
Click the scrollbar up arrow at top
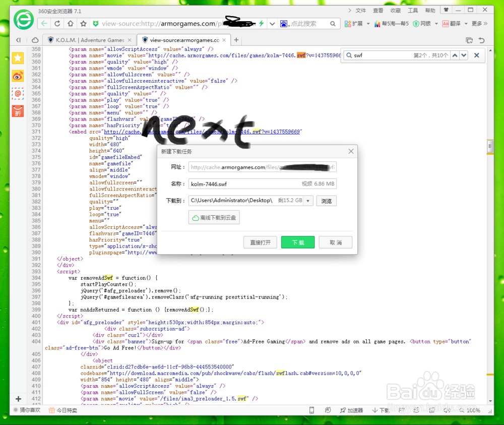coord(490,50)
